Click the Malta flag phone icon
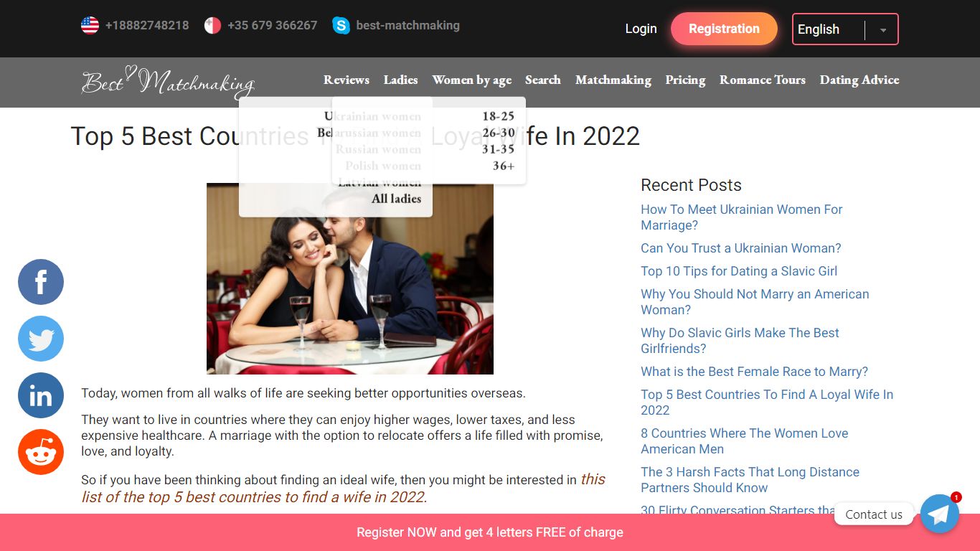Image resolution: width=980 pixels, height=551 pixels. [x=212, y=25]
